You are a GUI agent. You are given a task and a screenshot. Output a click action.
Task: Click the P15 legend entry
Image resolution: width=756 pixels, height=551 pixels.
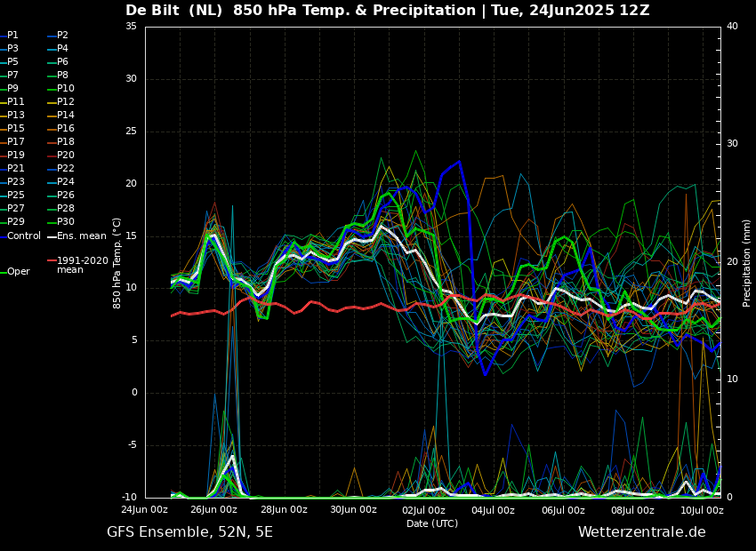point(16,129)
